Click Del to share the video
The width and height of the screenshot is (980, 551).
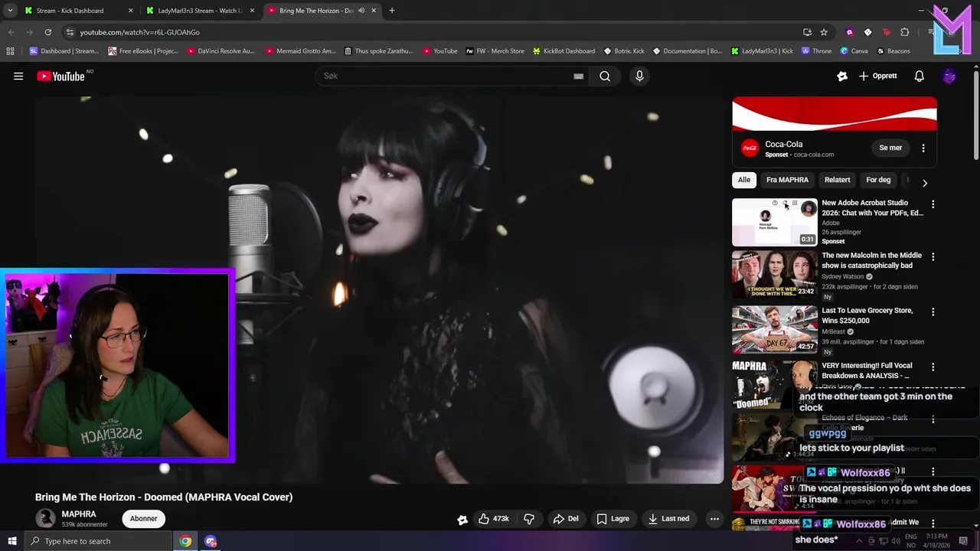(566, 518)
